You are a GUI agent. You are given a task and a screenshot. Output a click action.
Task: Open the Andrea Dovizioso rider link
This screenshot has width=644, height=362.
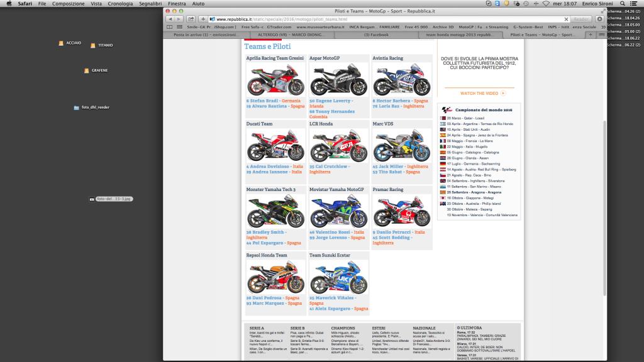[268, 167]
